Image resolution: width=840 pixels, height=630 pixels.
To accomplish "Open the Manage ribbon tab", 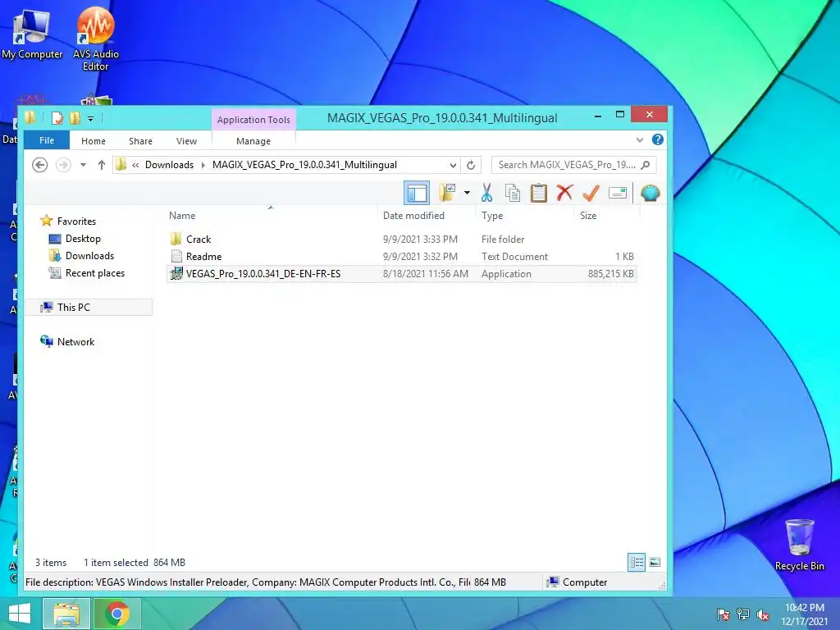I will point(253,141).
